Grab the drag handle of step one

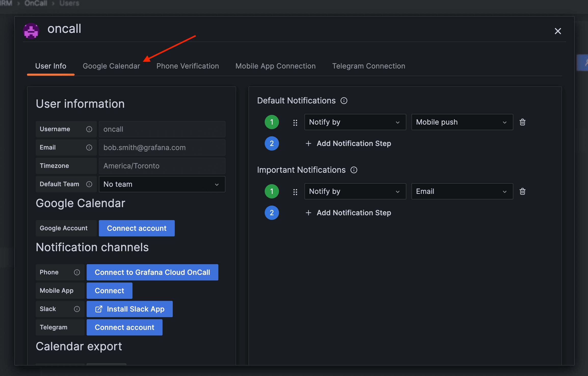tap(295, 122)
